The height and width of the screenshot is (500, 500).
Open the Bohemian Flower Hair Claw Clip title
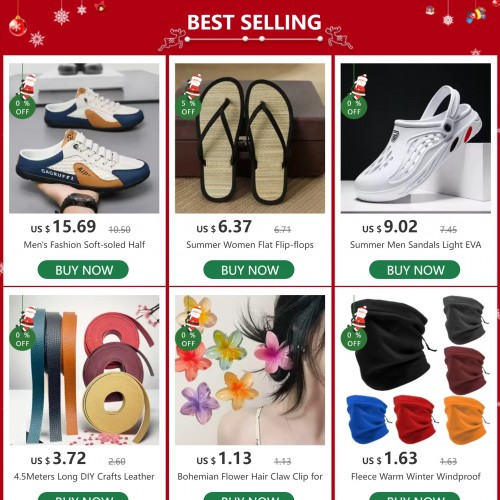point(250,477)
